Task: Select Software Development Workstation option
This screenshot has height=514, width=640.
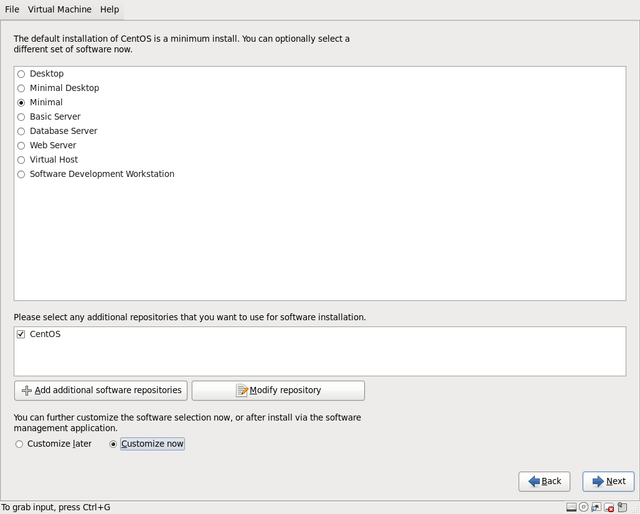Action: coord(21,175)
